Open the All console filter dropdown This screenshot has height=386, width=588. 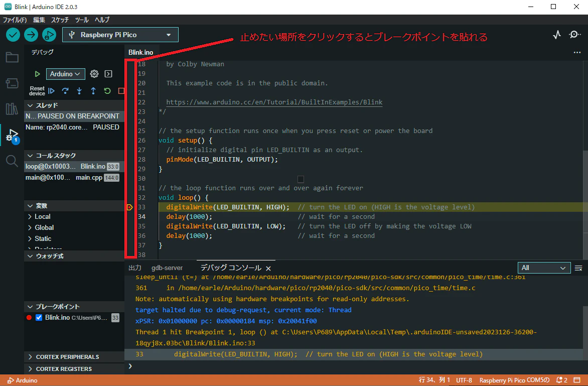[x=544, y=268]
